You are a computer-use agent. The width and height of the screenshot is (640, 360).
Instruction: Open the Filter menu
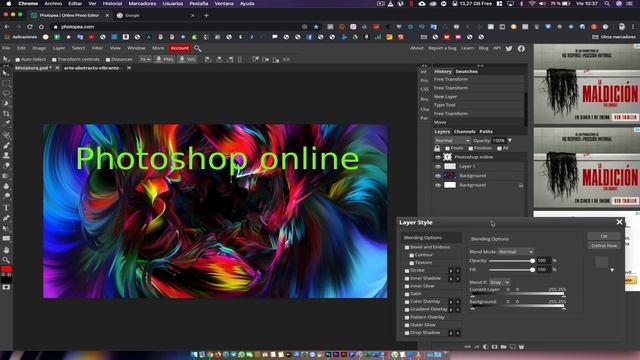97,48
